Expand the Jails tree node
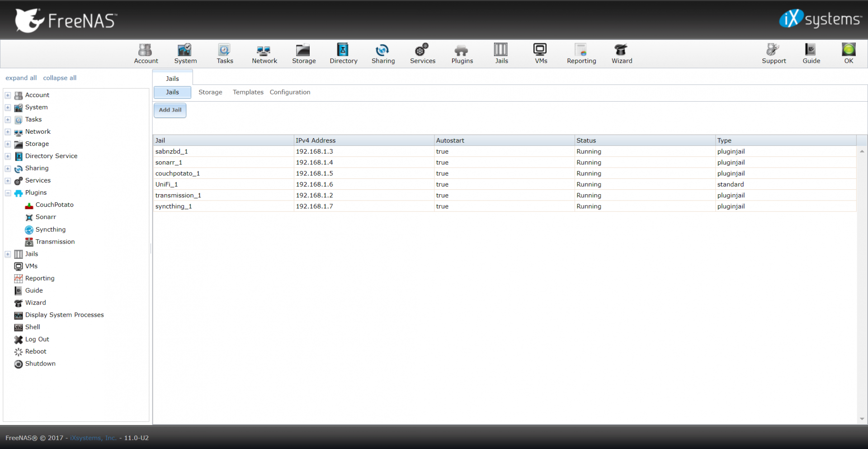The image size is (868, 449). coord(8,254)
